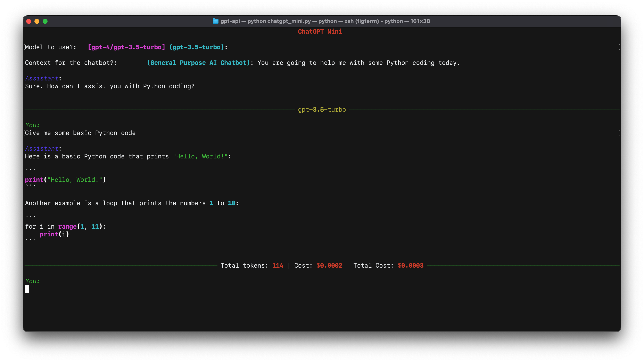
Task: Click the red close window button
Action: click(29, 21)
